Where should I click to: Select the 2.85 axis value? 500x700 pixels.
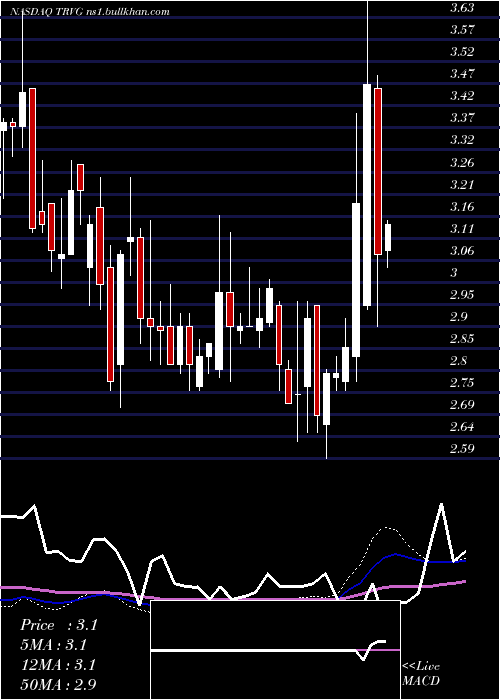pos(462,339)
